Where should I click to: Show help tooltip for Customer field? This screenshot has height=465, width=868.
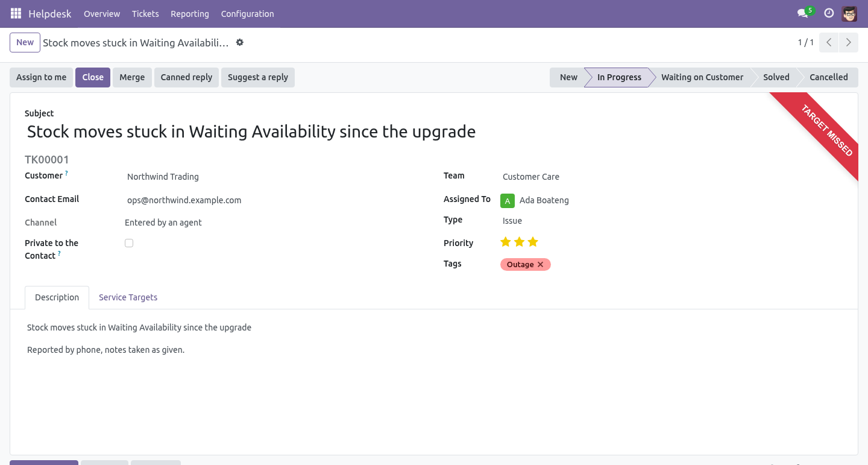(66, 174)
